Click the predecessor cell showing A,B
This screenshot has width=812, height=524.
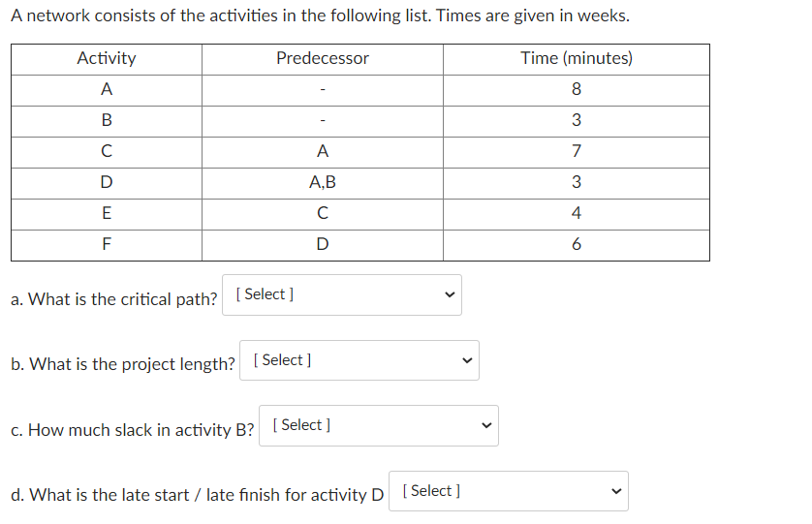coord(322,182)
